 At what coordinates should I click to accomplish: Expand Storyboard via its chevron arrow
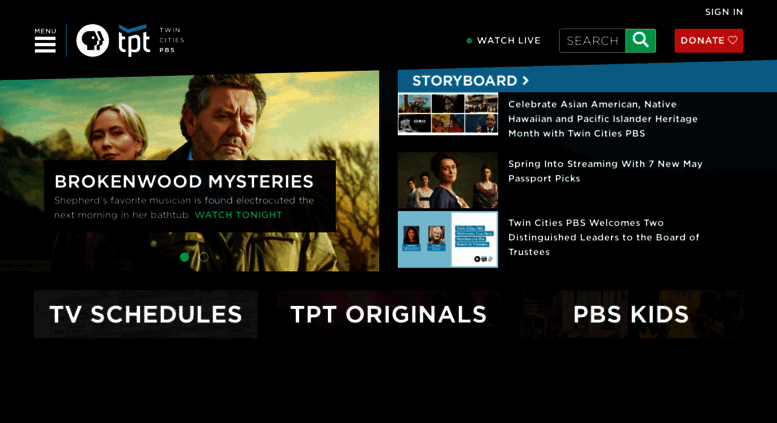pyautogui.click(x=525, y=80)
